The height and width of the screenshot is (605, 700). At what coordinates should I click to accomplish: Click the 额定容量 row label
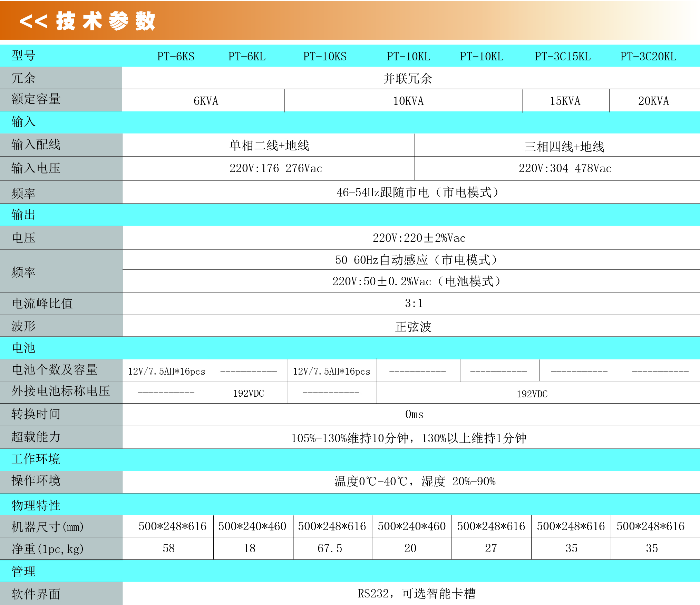[x=36, y=99]
